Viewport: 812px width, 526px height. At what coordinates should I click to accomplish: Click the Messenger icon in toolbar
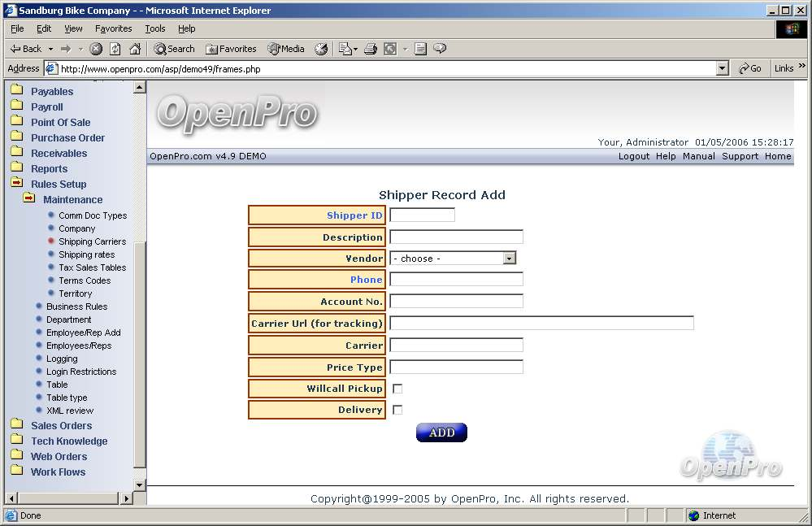click(x=440, y=49)
